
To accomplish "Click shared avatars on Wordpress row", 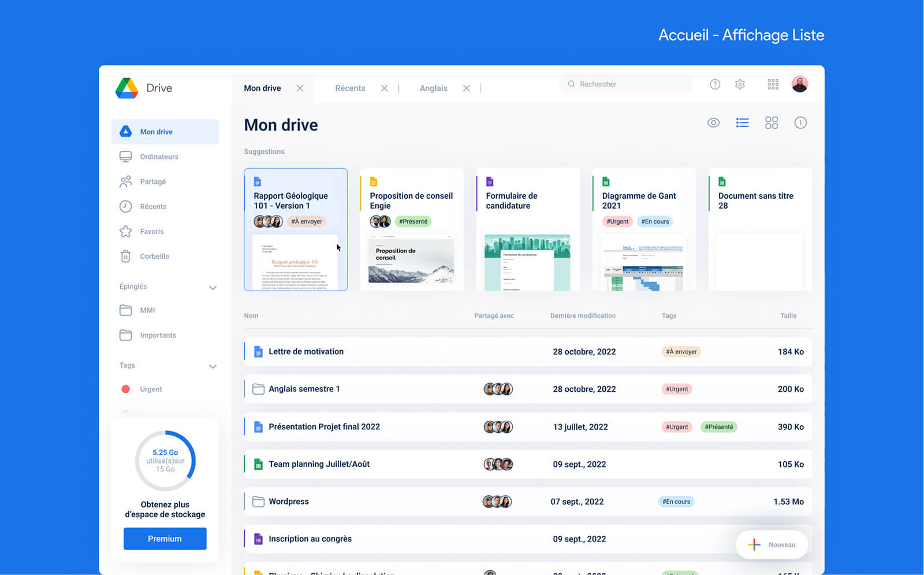I will pos(497,502).
